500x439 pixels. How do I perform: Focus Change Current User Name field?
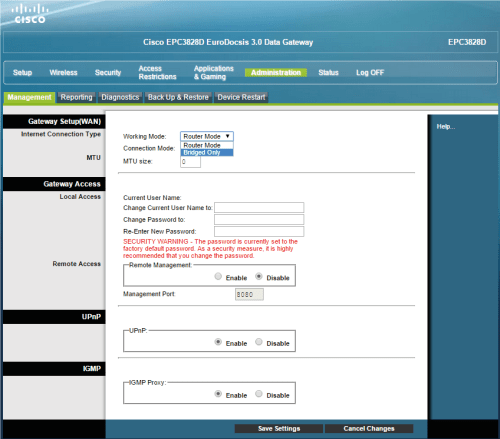click(259, 207)
